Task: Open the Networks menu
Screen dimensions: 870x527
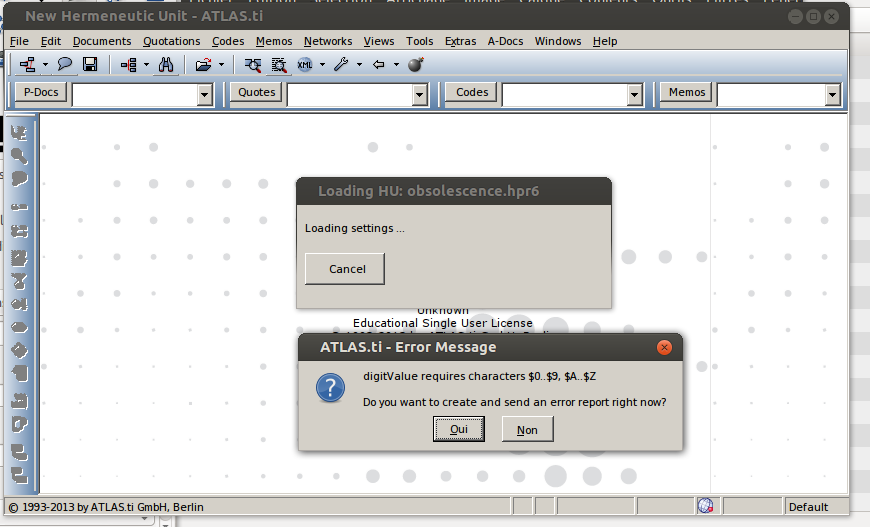Action: tap(328, 41)
